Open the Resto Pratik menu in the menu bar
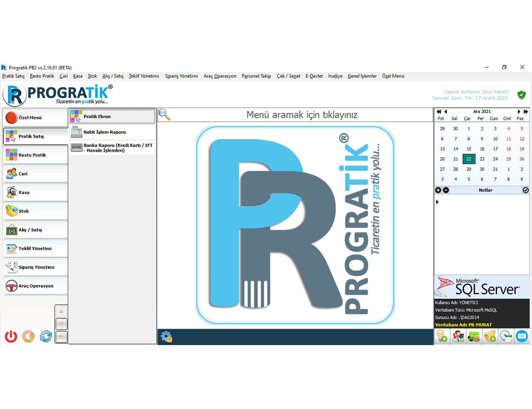The height and width of the screenshot is (409, 532). [42, 76]
